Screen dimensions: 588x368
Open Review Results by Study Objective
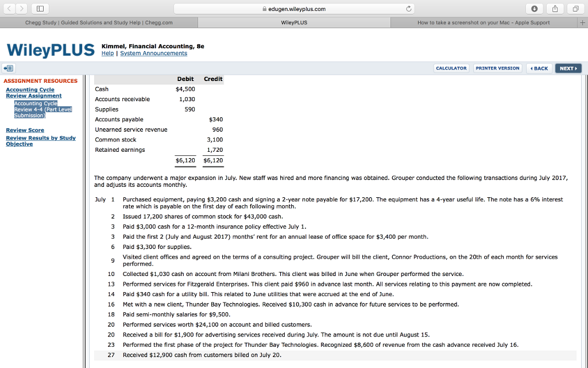coord(41,141)
